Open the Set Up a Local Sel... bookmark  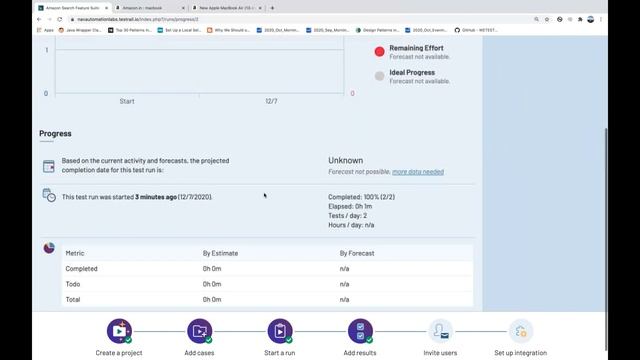coord(180,30)
